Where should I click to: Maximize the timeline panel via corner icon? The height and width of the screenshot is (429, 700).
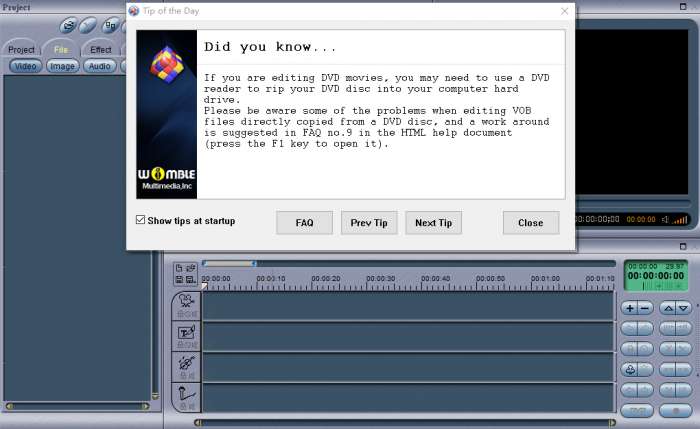tap(683, 246)
